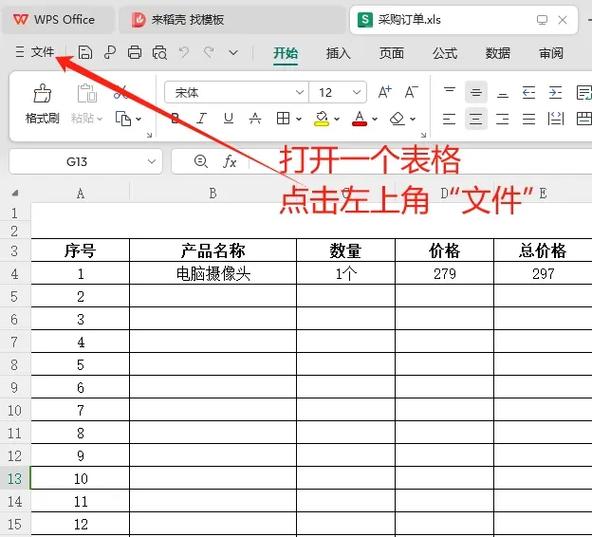
Task: Select column B header
Action: pos(213,193)
